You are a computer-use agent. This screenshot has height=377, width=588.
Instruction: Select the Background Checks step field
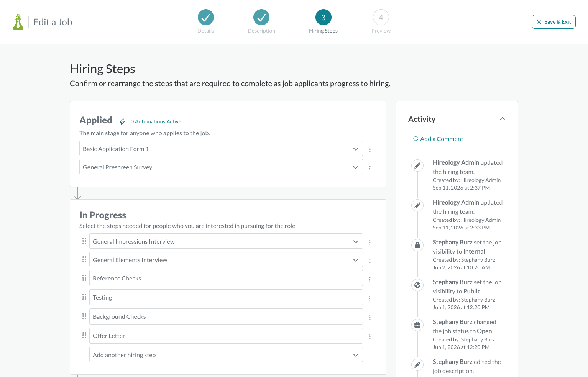226,316
